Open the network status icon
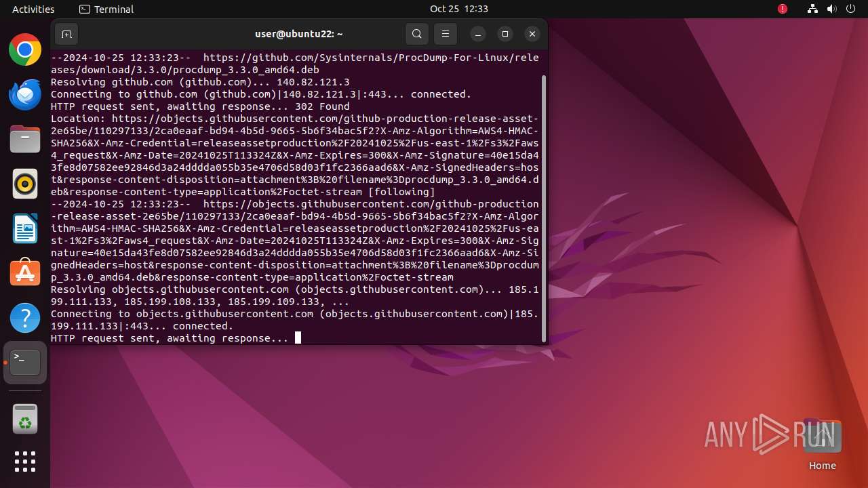 click(x=813, y=9)
